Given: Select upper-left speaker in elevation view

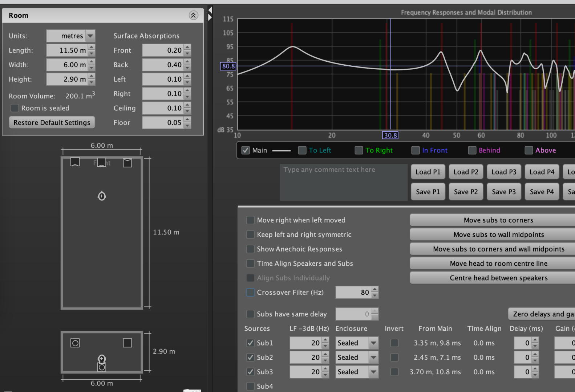Looking at the screenshot, I should [x=75, y=343].
